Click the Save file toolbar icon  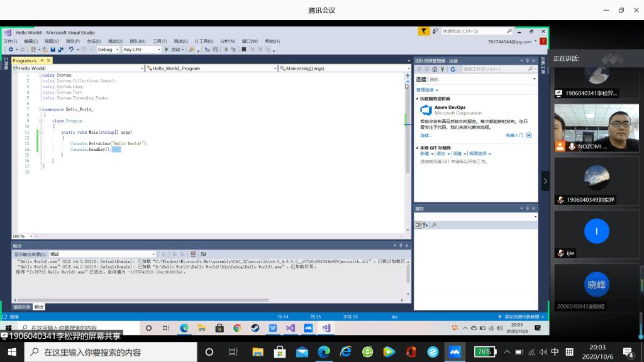pyautogui.click(x=53, y=50)
